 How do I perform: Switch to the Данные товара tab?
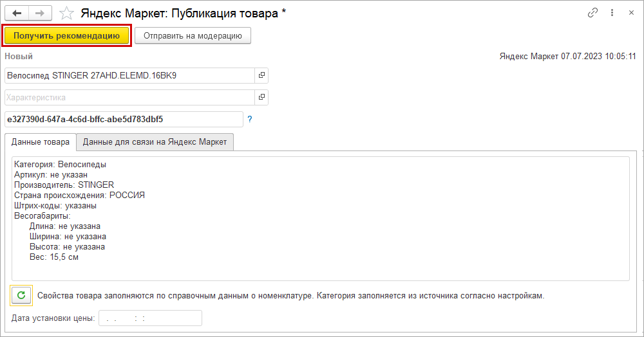click(x=40, y=142)
